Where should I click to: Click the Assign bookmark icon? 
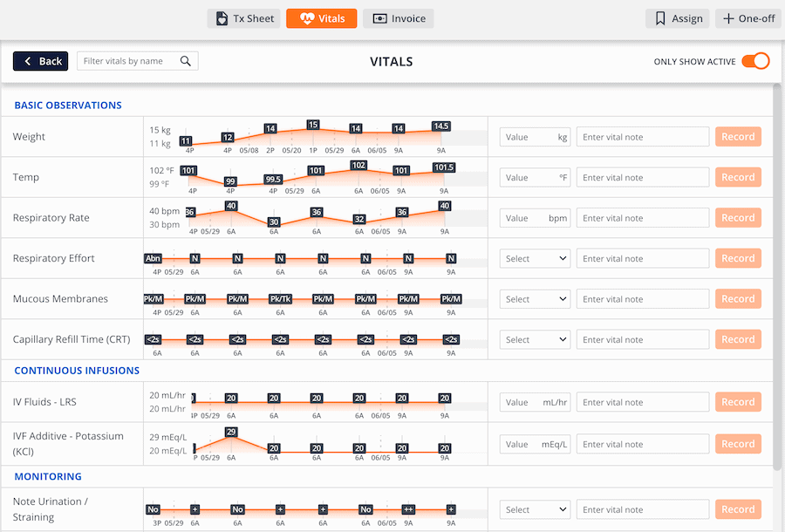click(660, 18)
